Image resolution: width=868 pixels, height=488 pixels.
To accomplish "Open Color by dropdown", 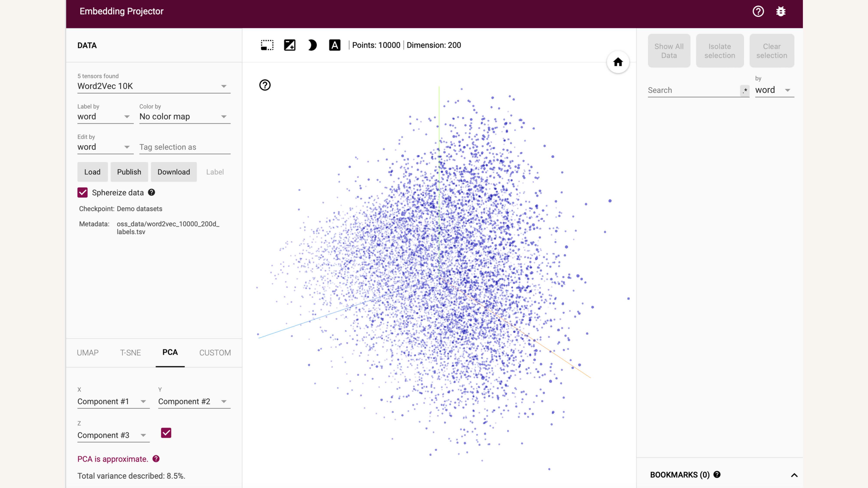I will 185,116.
